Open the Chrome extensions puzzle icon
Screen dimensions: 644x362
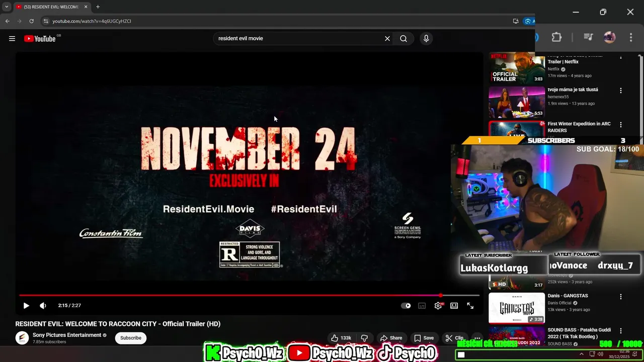(556, 38)
